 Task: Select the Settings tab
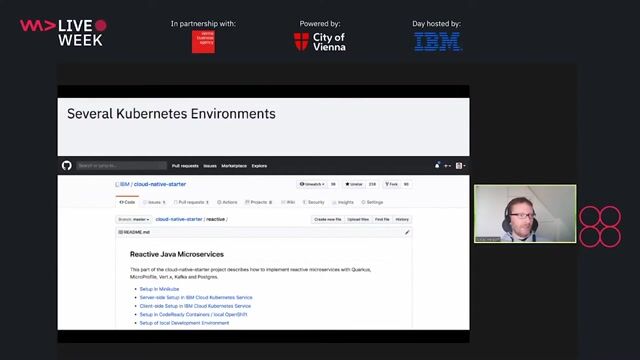[x=372, y=202]
